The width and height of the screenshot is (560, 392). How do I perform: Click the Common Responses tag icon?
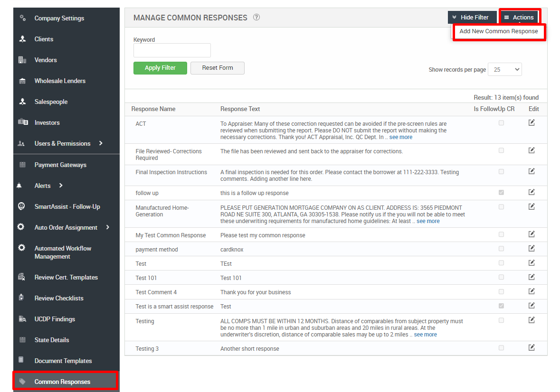coord(22,382)
